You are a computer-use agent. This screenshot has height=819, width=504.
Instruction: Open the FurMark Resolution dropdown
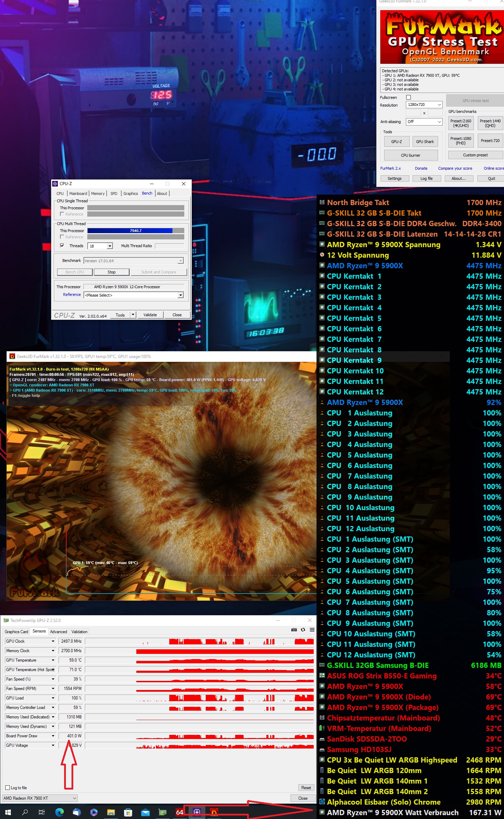click(x=424, y=104)
